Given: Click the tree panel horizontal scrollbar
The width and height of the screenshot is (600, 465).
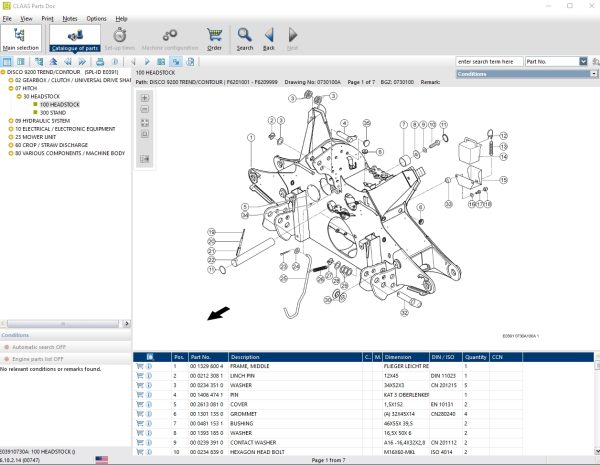Looking at the screenshot, I should point(63,324).
